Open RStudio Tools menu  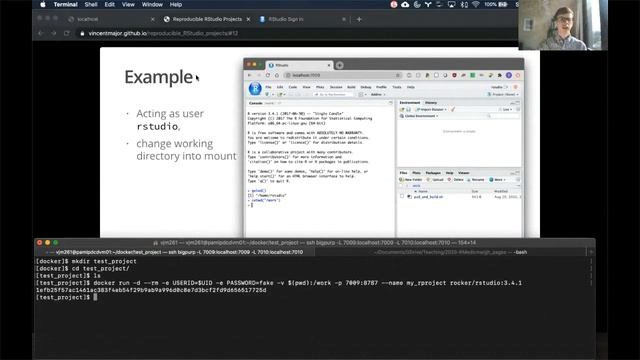tap(397, 87)
